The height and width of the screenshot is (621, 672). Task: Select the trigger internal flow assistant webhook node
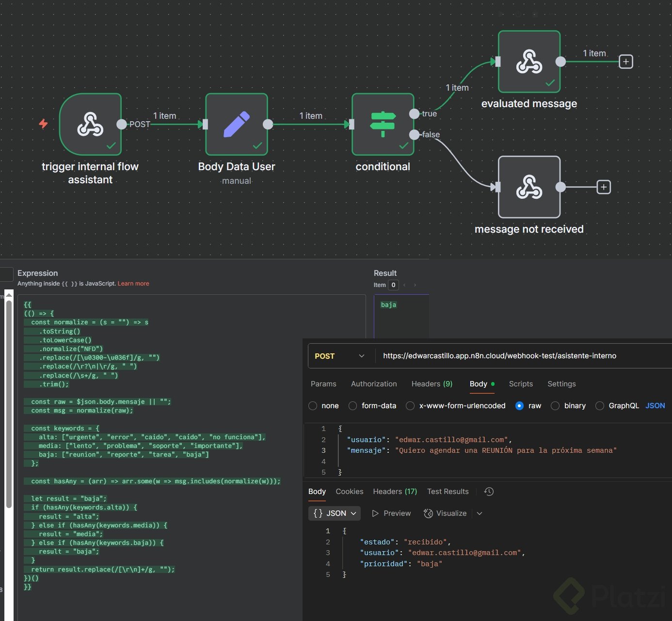[90, 124]
